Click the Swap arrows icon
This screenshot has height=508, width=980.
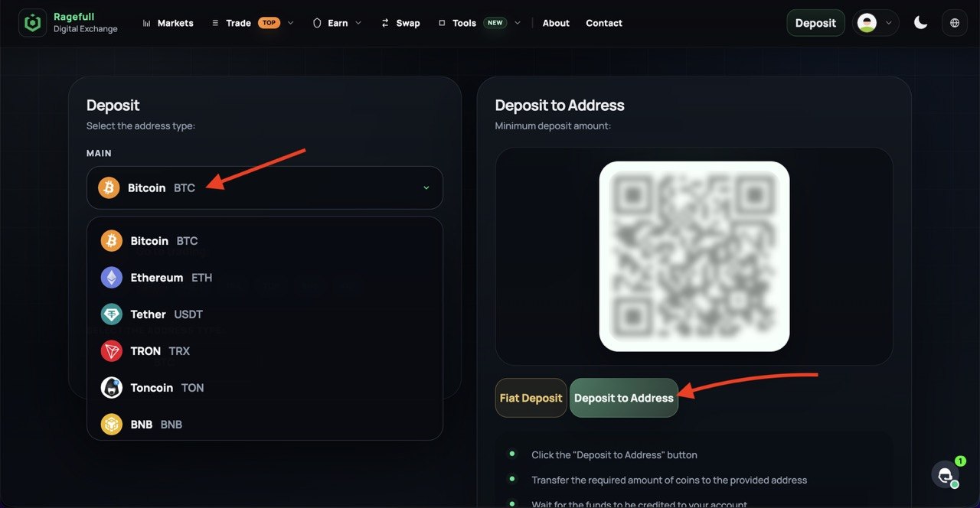click(x=385, y=23)
